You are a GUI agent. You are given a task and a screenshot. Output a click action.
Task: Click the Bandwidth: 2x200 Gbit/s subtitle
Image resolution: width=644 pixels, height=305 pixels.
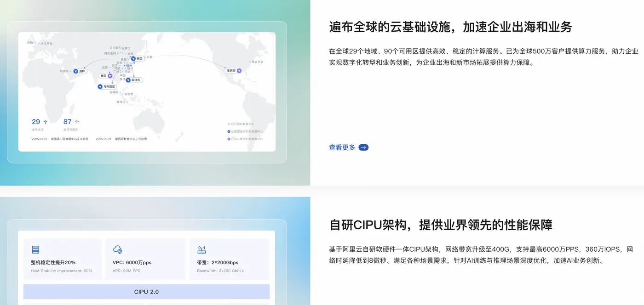pyautogui.click(x=220, y=271)
